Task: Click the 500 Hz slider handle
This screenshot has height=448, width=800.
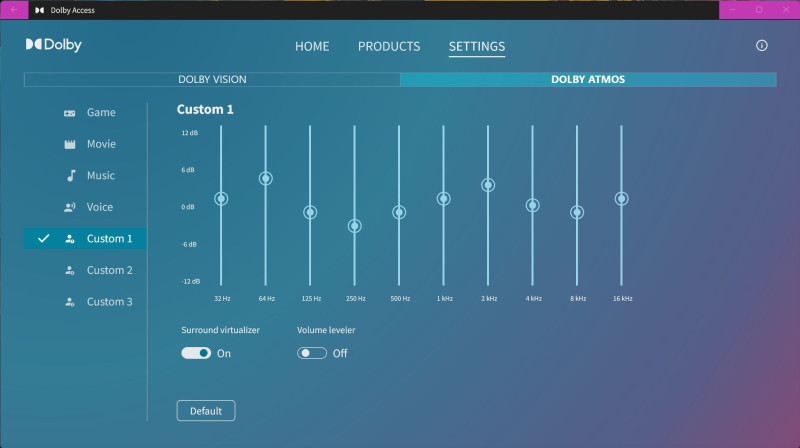Action: click(x=399, y=212)
